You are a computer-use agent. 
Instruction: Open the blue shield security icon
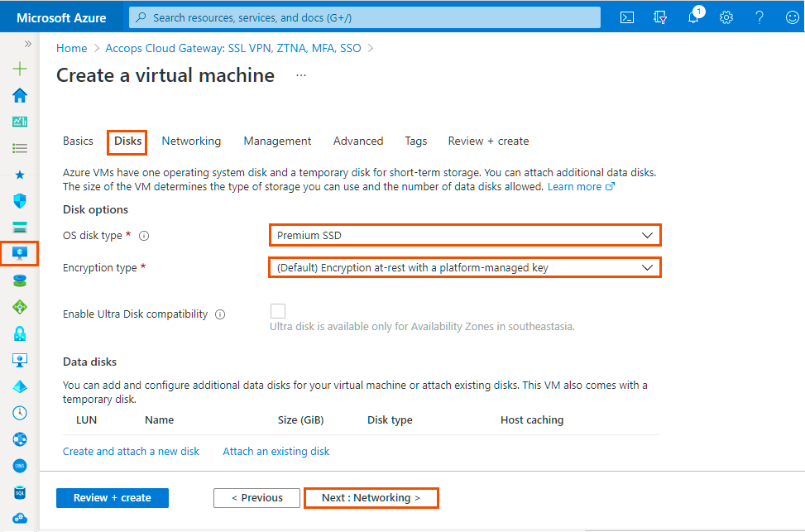pos(20,201)
